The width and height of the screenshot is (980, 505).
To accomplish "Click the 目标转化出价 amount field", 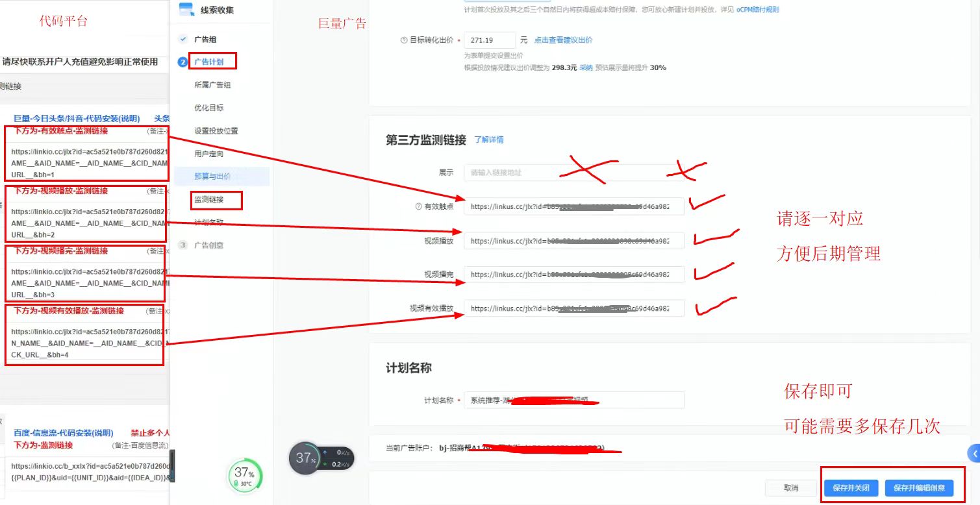I will point(490,40).
